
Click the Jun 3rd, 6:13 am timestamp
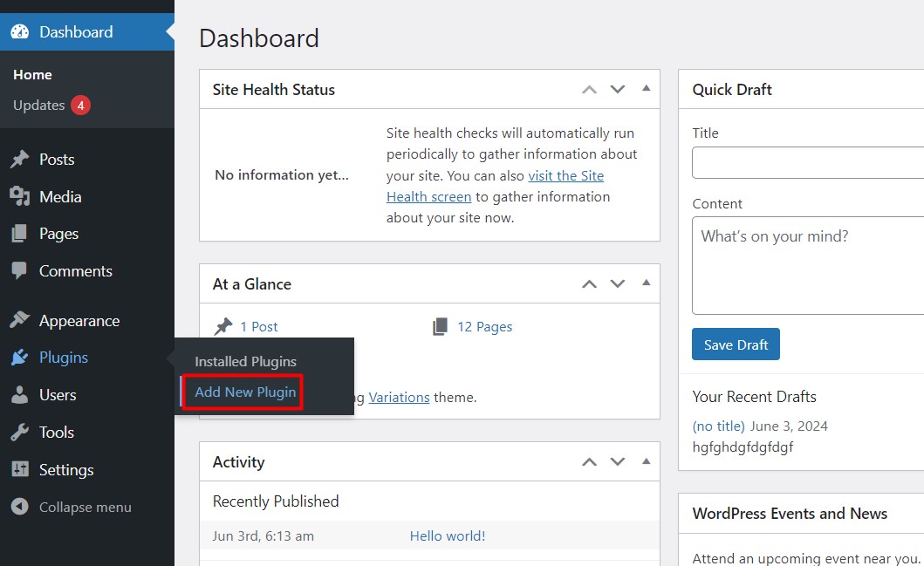tap(264, 536)
